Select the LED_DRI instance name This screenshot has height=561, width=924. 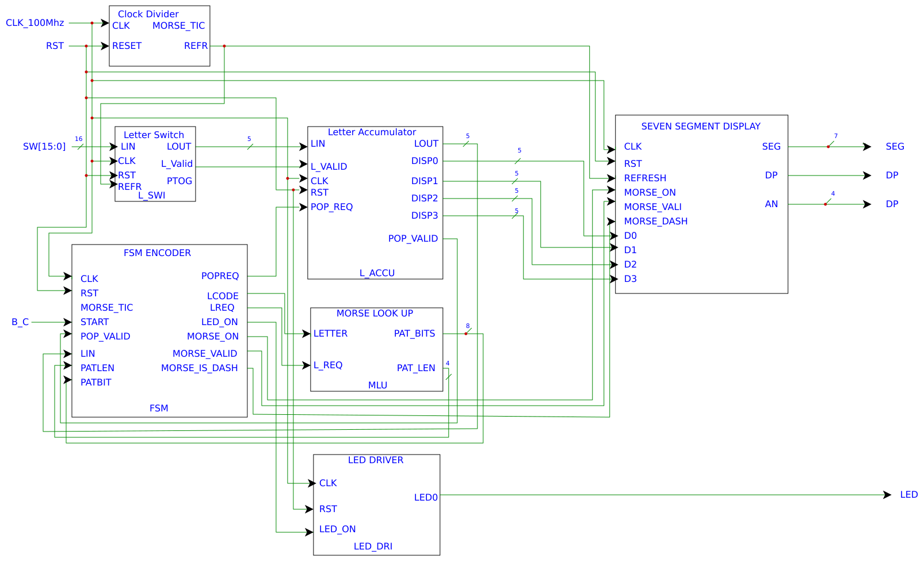[373, 547]
